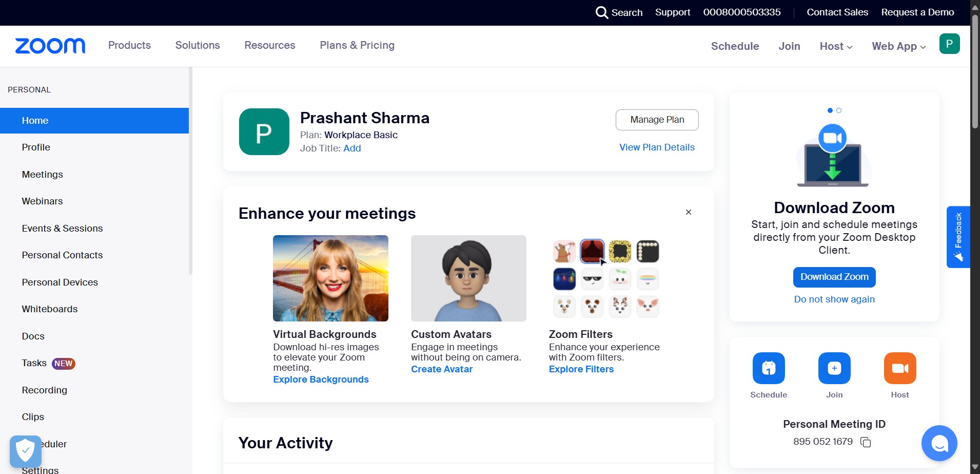
Task: Copy the Personal Meeting ID
Action: click(866, 442)
